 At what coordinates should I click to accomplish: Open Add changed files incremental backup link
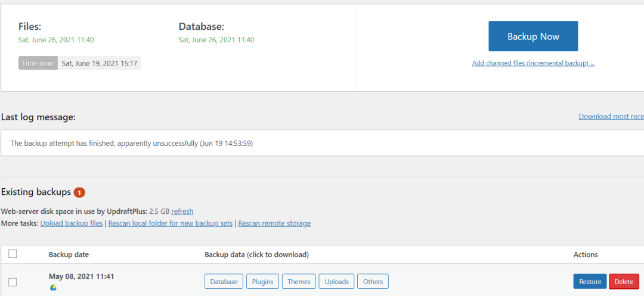[x=533, y=64]
